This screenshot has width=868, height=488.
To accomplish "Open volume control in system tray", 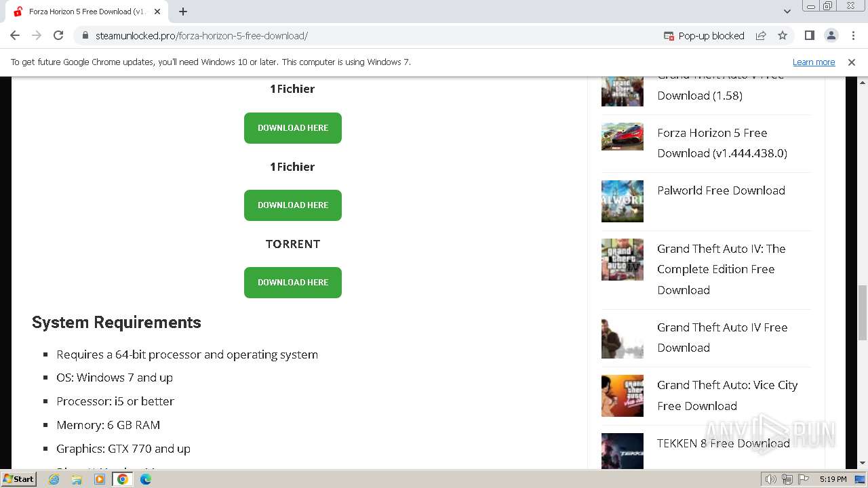I will (770, 479).
